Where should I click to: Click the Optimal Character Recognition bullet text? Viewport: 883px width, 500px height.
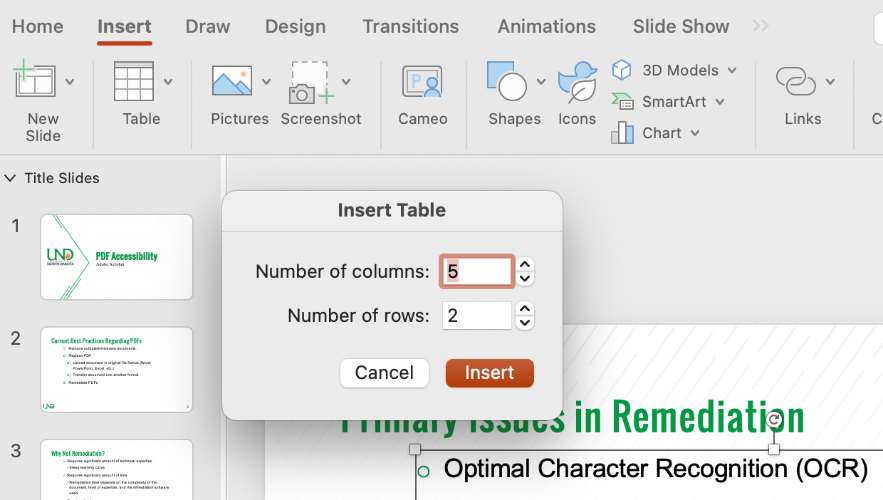coord(655,468)
